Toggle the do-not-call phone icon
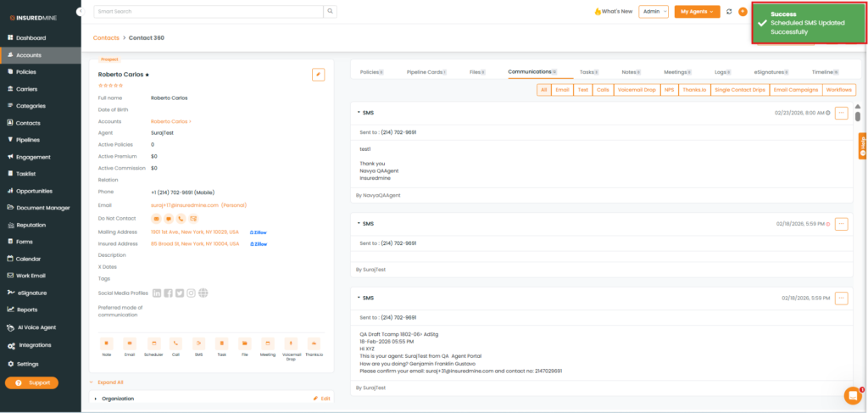This screenshot has height=413, width=868. pyautogui.click(x=181, y=219)
